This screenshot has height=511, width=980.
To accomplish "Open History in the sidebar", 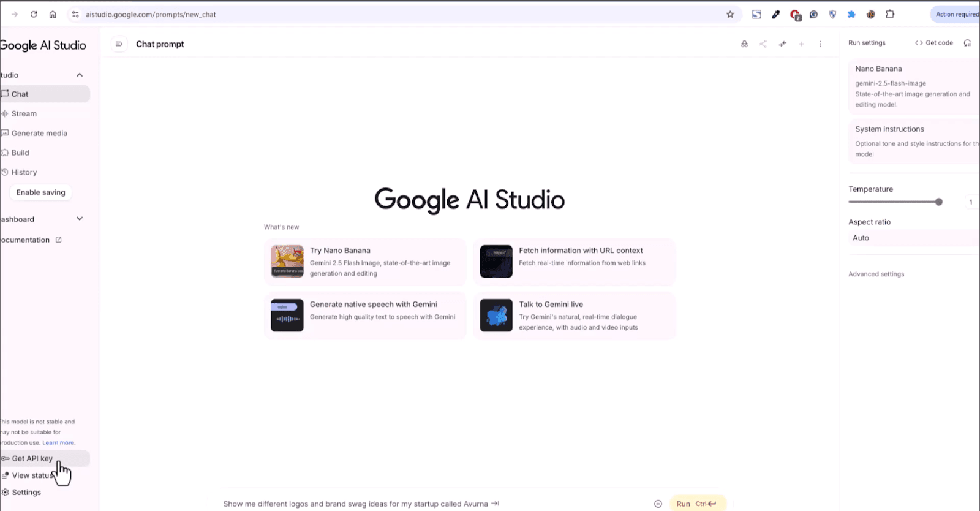I will [x=45, y=172].
